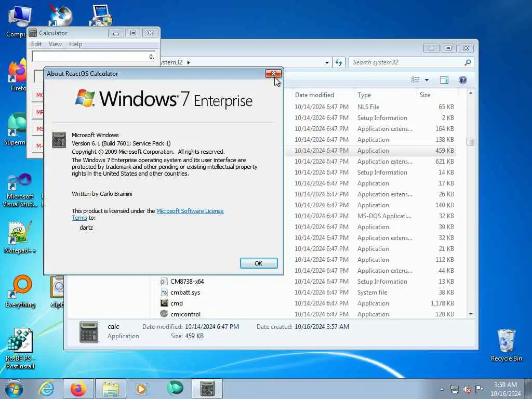Screen dimensions: 532x399
Task: Click the CM8738-x64 setup file icon
Action: pyautogui.click(x=164, y=282)
